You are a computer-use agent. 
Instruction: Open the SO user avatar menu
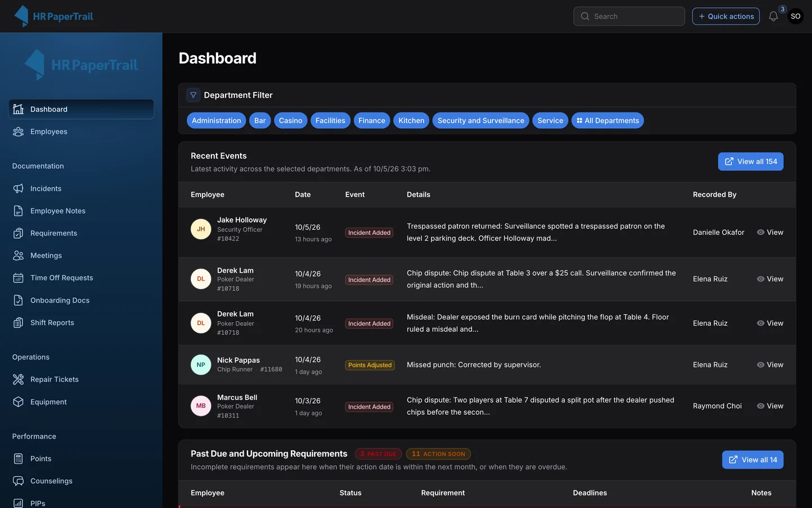click(796, 16)
